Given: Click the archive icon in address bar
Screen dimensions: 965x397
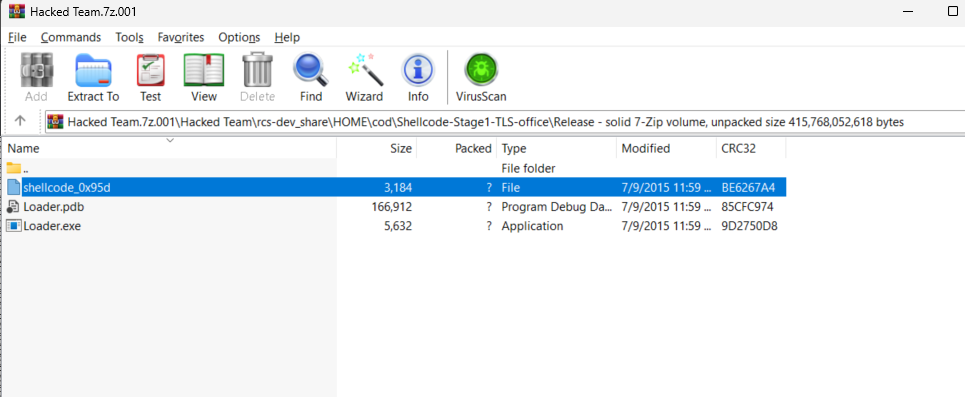Looking at the screenshot, I should pyautogui.click(x=56, y=121).
